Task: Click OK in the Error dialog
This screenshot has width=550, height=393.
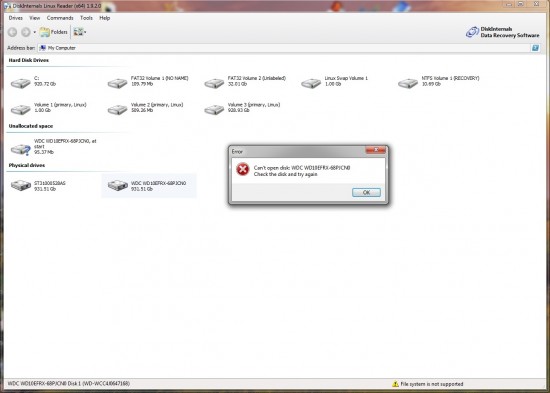Action: click(366, 192)
